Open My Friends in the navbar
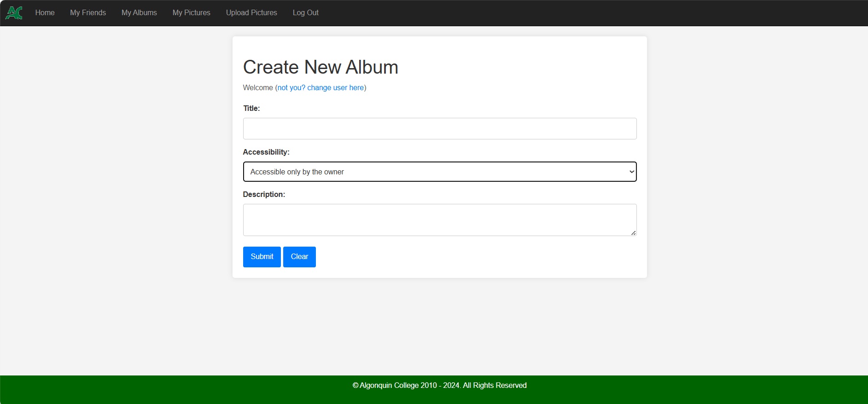The height and width of the screenshot is (404, 868). tap(88, 13)
